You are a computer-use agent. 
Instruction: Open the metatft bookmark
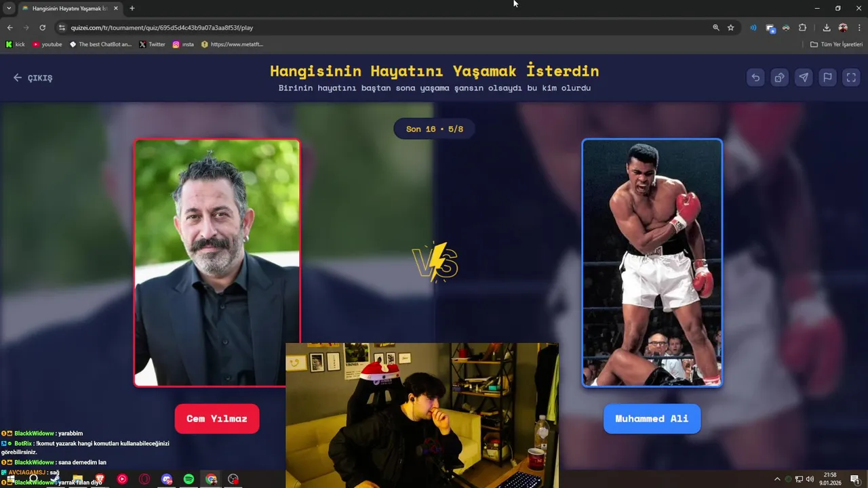(x=232, y=44)
